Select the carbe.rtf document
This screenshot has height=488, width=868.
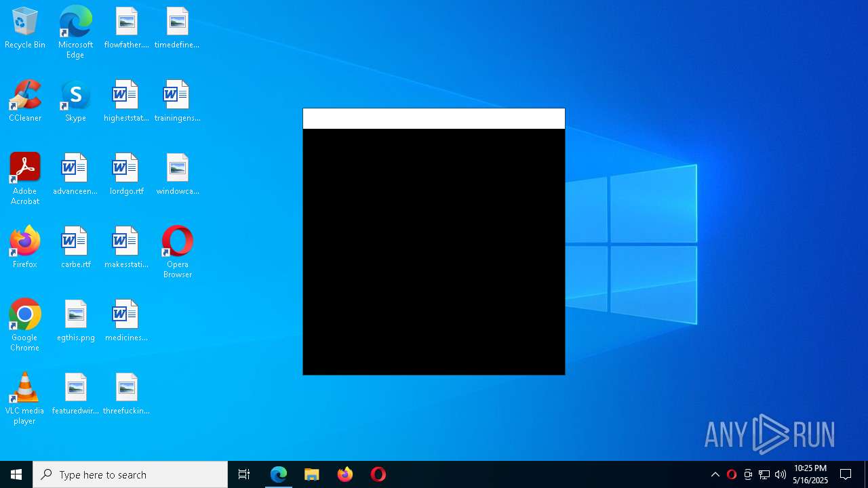click(75, 248)
